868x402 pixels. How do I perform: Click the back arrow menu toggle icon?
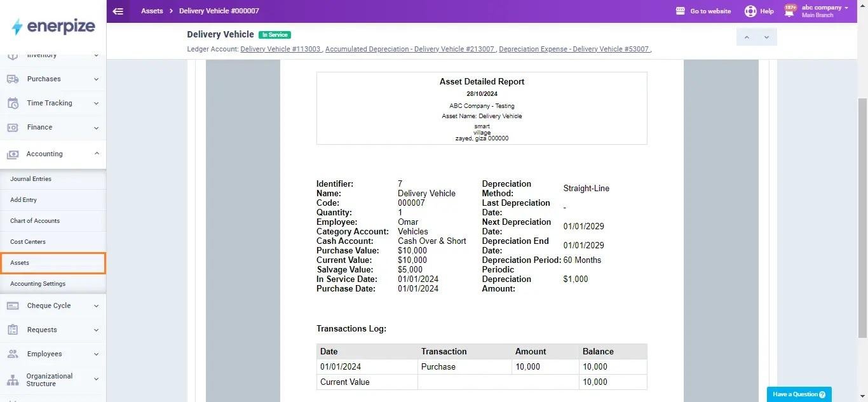(x=118, y=11)
